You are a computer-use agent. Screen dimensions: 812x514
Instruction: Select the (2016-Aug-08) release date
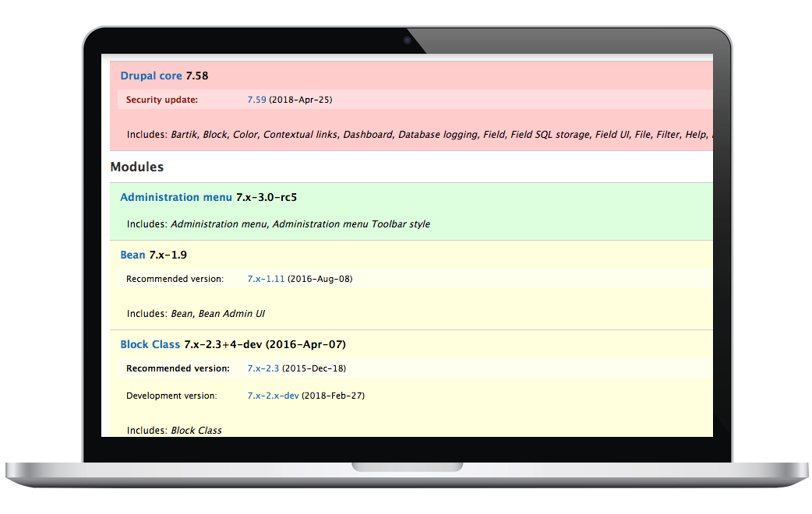[x=320, y=279]
